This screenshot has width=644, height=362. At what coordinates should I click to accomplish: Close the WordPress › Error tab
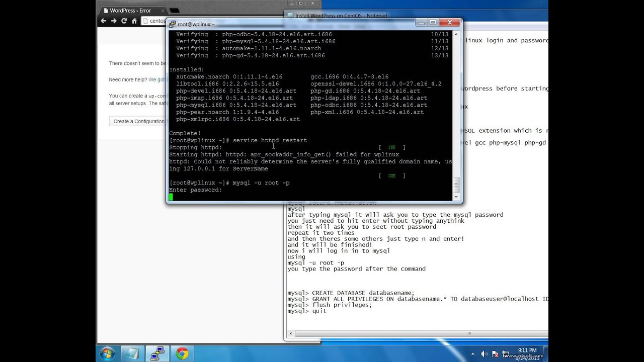(162, 11)
